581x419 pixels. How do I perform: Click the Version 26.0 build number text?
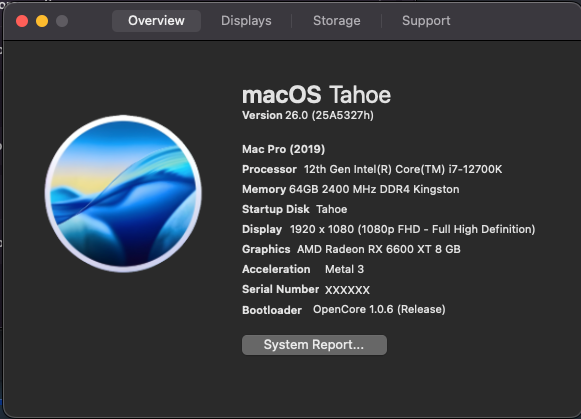pyautogui.click(x=308, y=115)
